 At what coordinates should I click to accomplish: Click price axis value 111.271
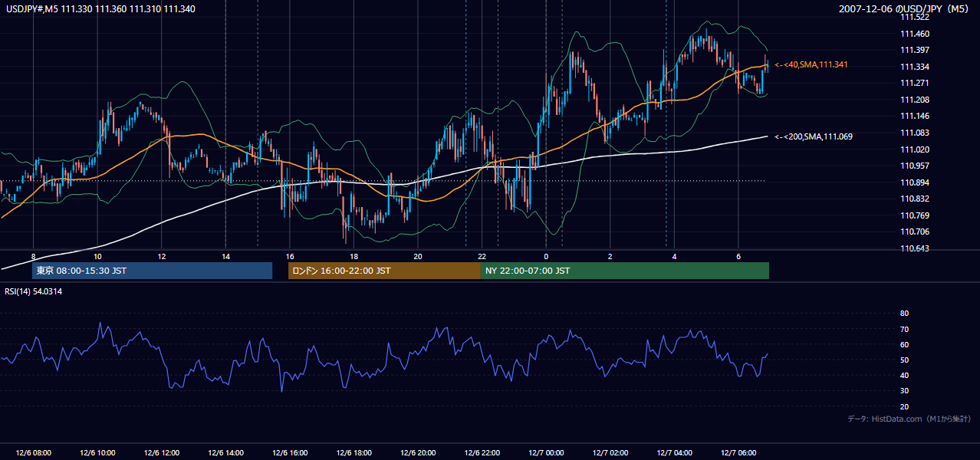click(x=913, y=83)
